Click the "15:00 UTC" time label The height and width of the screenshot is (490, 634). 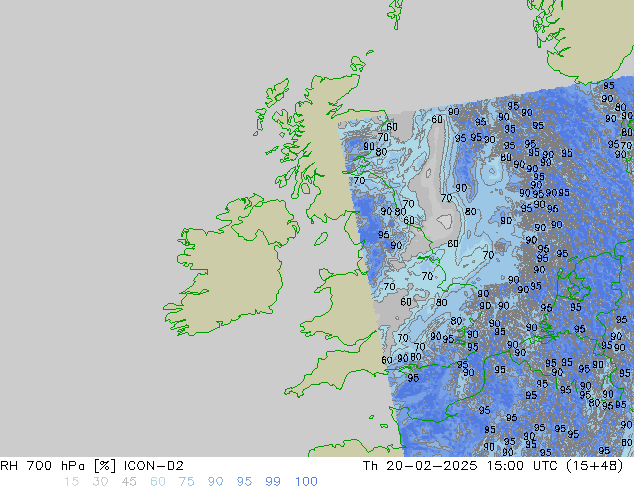coord(524,466)
